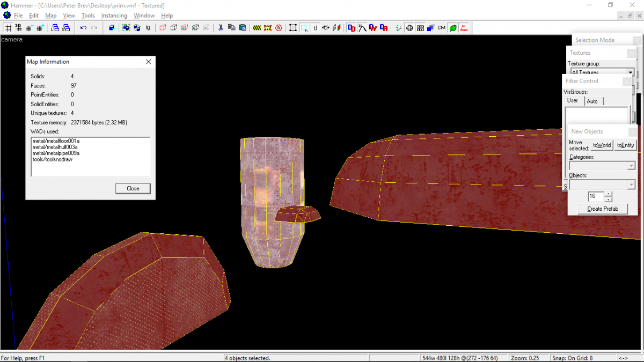Image resolution: width=644 pixels, height=362 pixels.
Task: Redo the last undone action
Action: (94, 27)
